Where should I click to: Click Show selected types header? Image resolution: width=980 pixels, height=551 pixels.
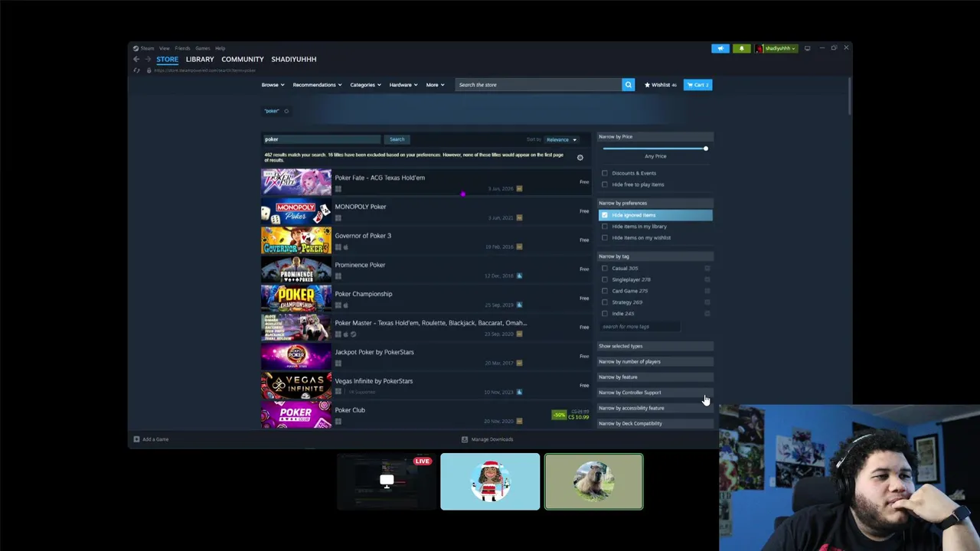(x=655, y=346)
